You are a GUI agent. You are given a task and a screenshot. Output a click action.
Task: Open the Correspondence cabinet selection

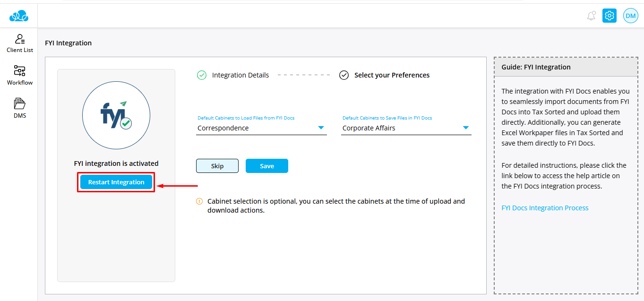(x=261, y=128)
